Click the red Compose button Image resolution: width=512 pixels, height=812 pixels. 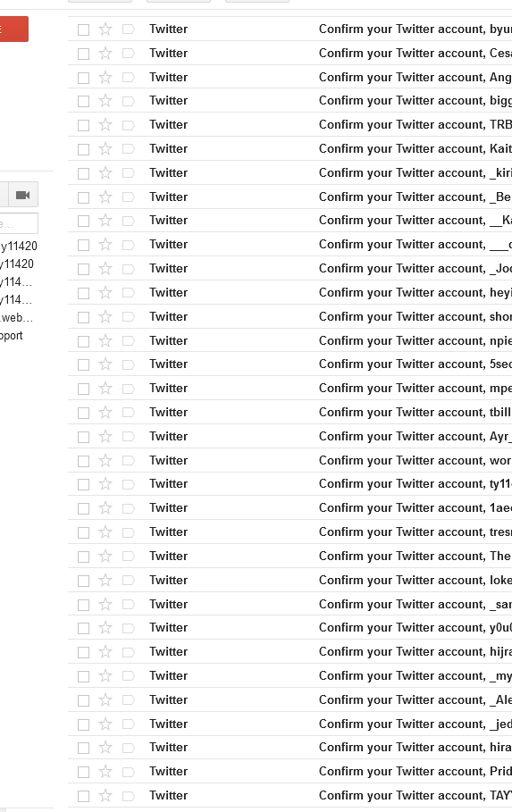14,29
